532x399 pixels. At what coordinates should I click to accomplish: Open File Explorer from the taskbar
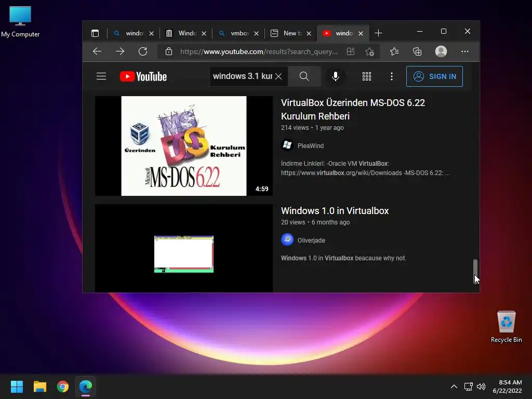pyautogui.click(x=39, y=387)
